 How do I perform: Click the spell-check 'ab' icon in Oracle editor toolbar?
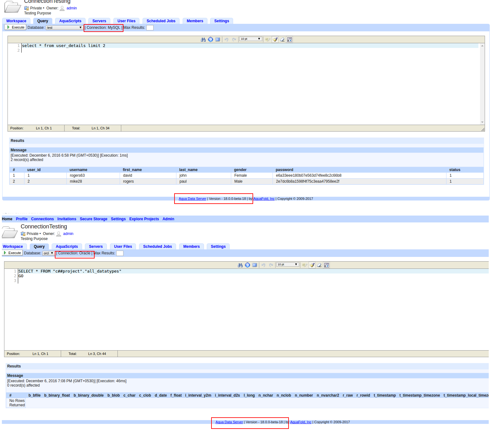click(305, 265)
